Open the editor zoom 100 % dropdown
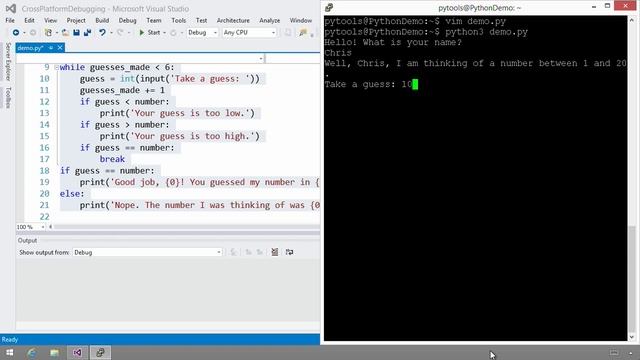Image resolution: width=640 pixels, height=360 pixels. pos(31,227)
